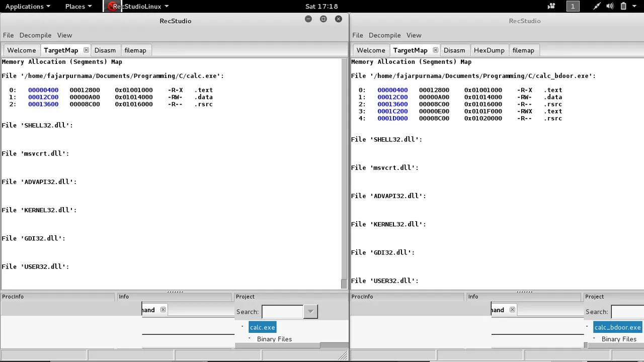Switch to Welcome tab in right window

click(371, 50)
